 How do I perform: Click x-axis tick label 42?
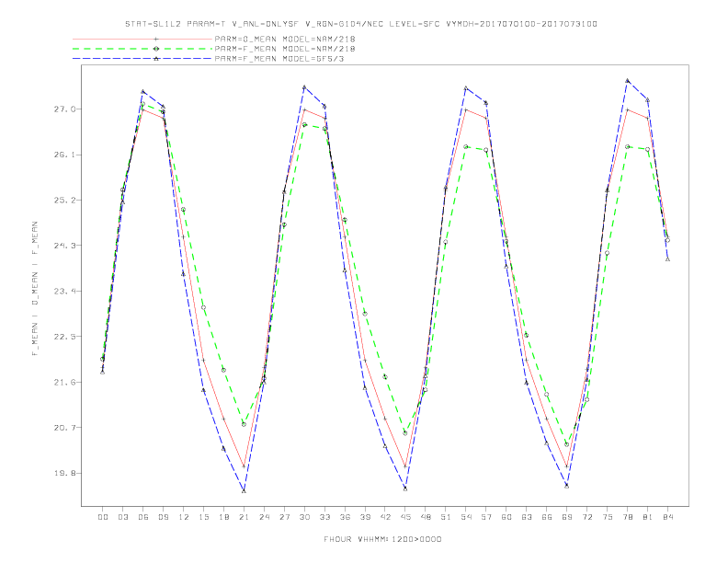point(385,517)
